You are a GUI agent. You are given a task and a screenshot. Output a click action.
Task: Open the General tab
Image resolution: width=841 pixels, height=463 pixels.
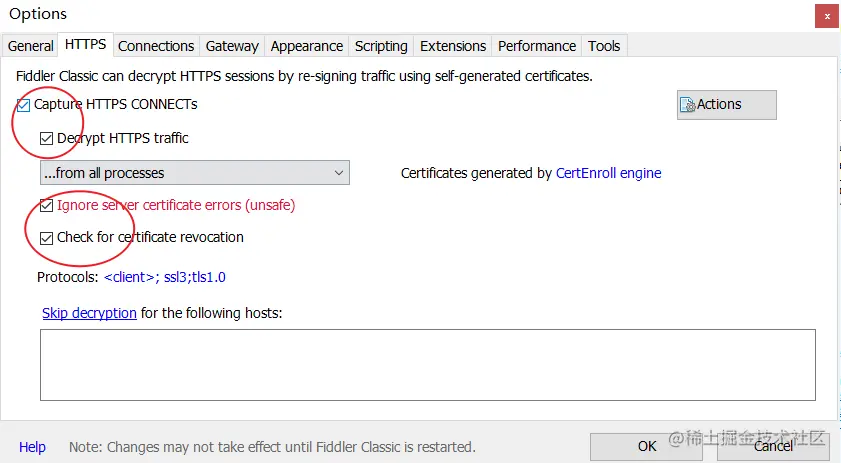(x=31, y=46)
